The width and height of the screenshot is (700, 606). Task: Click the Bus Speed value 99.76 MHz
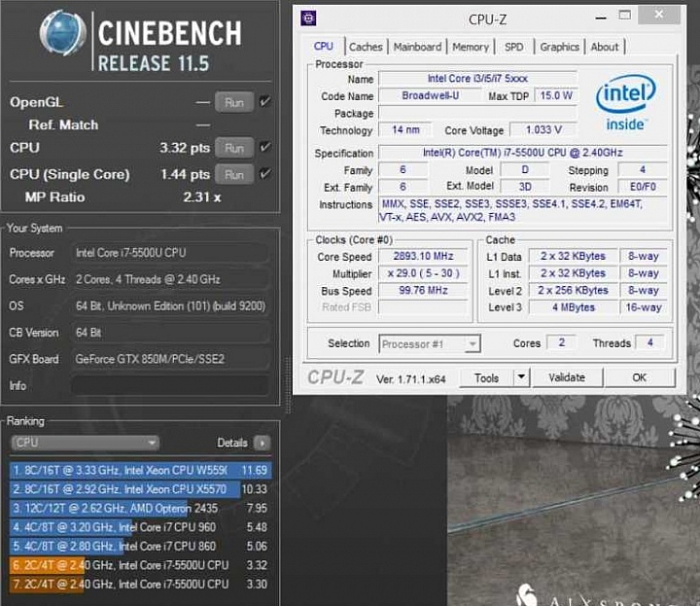(x=423, y=290)
